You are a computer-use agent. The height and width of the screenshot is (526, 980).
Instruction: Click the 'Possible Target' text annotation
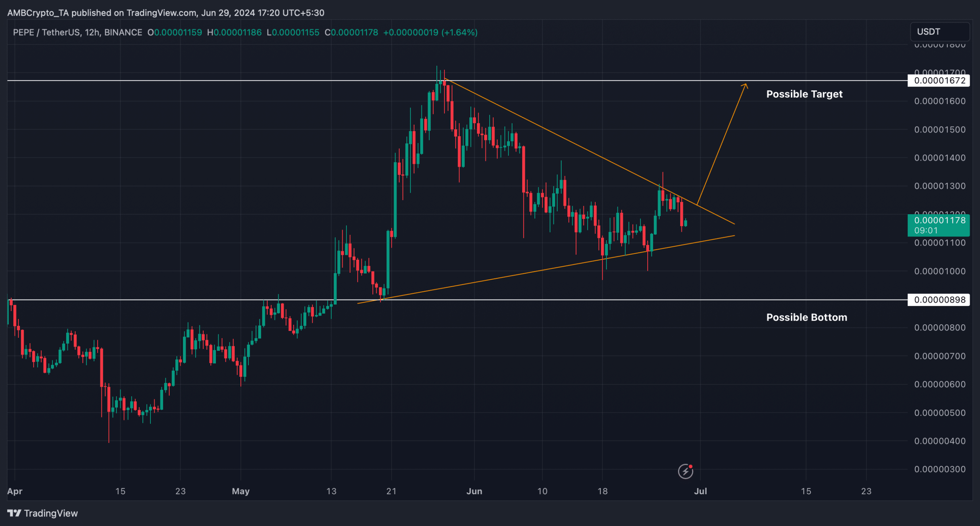(804, 94)
